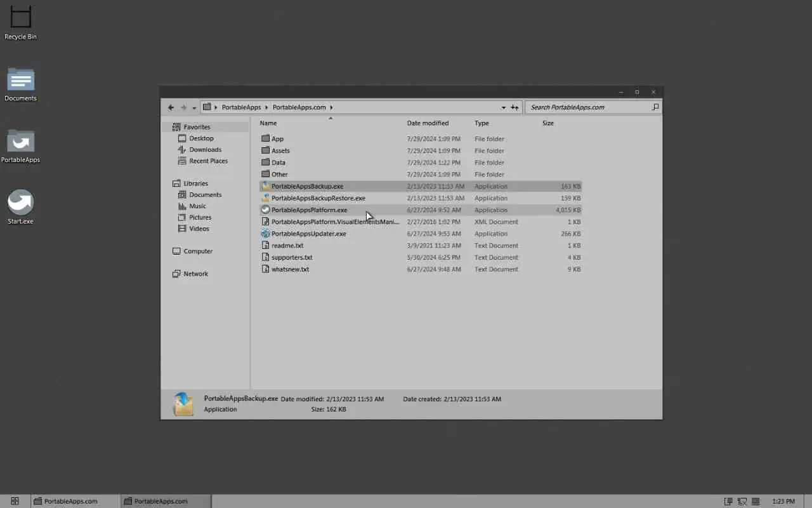The height and width of the screenshot is (508, 812).
Task: Switch to first PortableApps.com taskbar window
Action: (x=75, y=501)
